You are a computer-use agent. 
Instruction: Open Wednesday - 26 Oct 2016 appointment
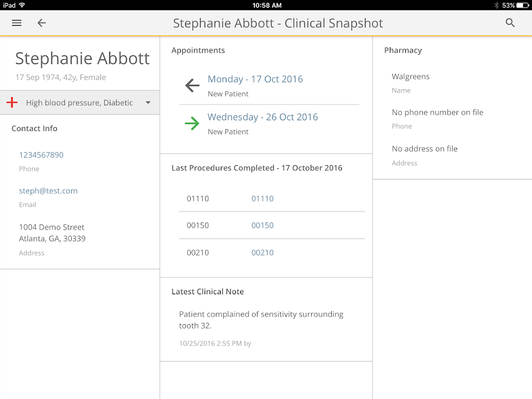(x=263, y=117)
